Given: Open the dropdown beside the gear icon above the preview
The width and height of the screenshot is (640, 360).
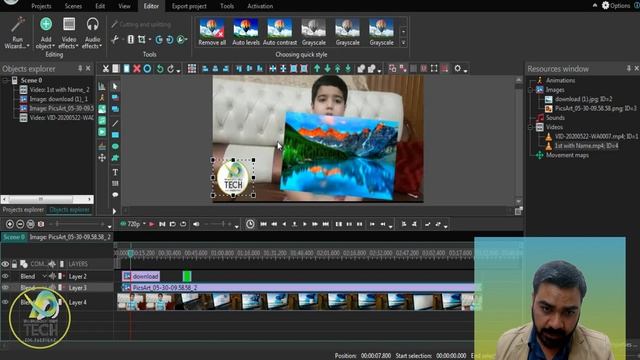Looking at the screenshot, I should coord(465,71).
